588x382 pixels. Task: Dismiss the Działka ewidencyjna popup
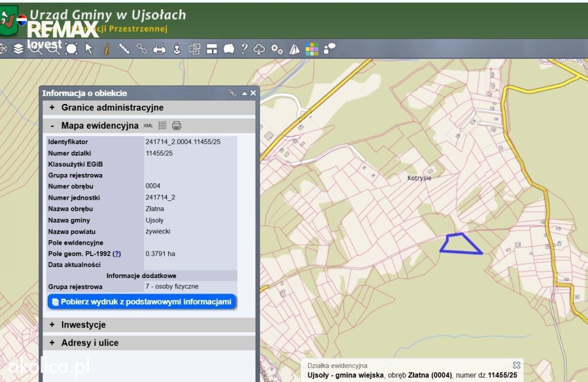click(x=516, y=365)
